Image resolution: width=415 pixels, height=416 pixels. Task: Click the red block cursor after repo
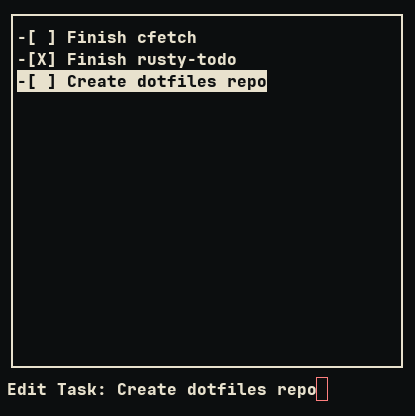point(322,389)
